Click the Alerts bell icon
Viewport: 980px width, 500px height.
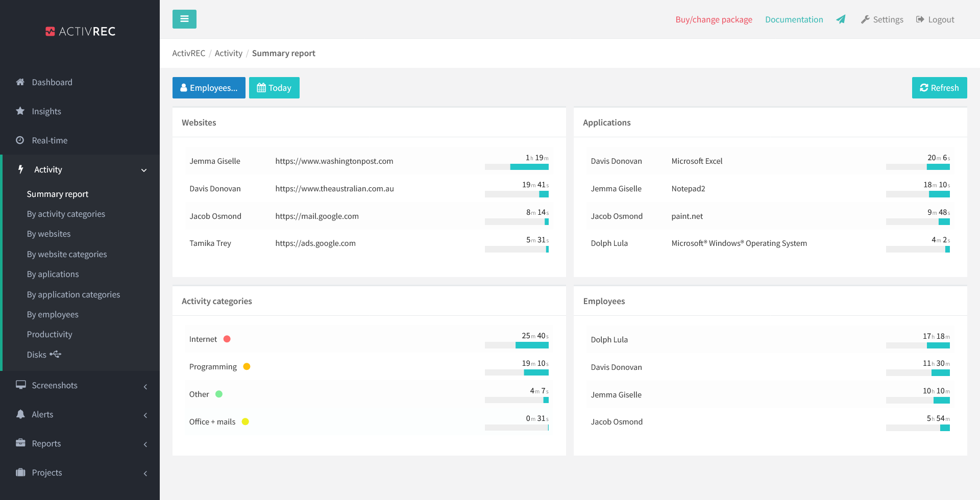point(20,414)
